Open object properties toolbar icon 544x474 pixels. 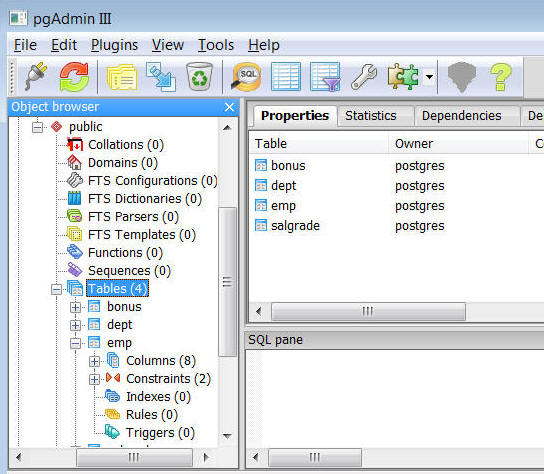click(122, 77)
